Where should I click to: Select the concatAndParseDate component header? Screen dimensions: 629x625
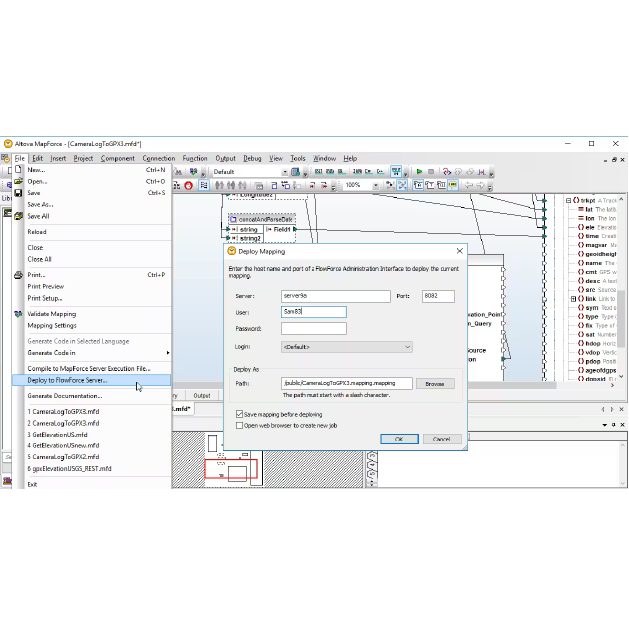coord(262,219)
